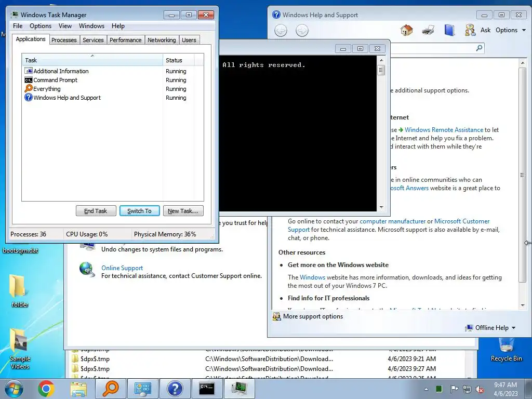Show hidden tray icons arrow
The image size is (532, 399).
(426, 389)
